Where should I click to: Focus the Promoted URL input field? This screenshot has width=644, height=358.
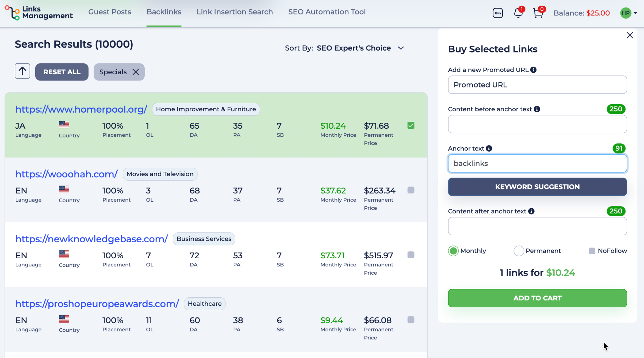[x=537, y=85]
